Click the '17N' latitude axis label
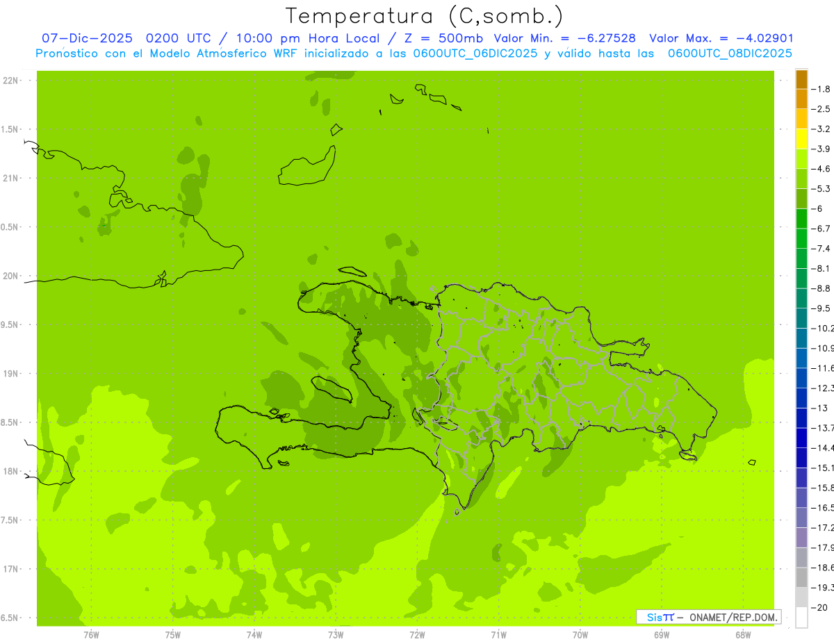This screenshot has height=644, width=834. (11, 569)
